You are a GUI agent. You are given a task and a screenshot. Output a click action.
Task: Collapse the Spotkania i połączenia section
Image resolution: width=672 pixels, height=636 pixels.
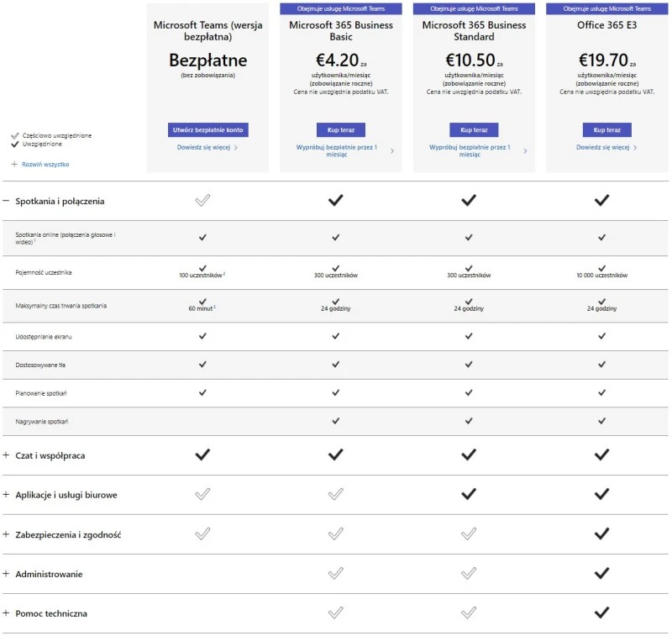point(6,201)
